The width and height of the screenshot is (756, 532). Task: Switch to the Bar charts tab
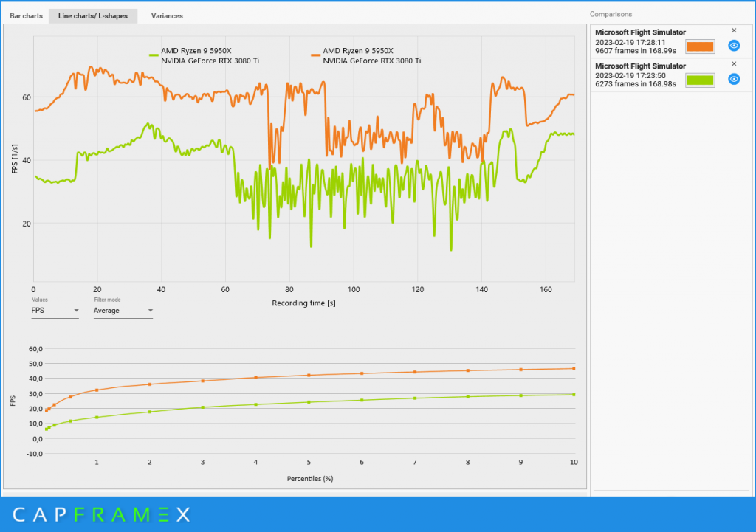26,16
